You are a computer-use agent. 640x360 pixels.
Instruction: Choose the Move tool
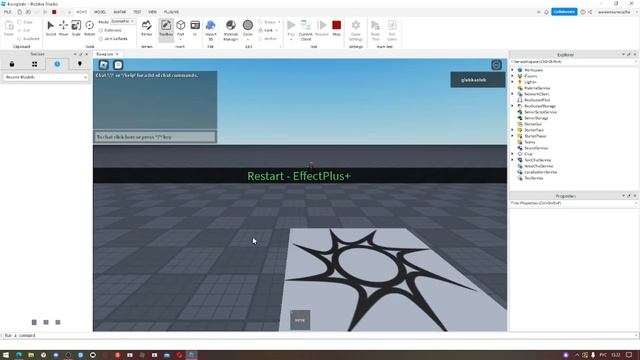click(x=63, y=28)
